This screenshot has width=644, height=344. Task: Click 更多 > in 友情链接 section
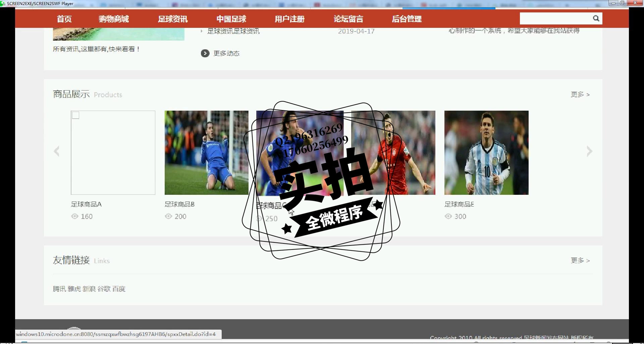pyautogui.click(x=580, y=261)
